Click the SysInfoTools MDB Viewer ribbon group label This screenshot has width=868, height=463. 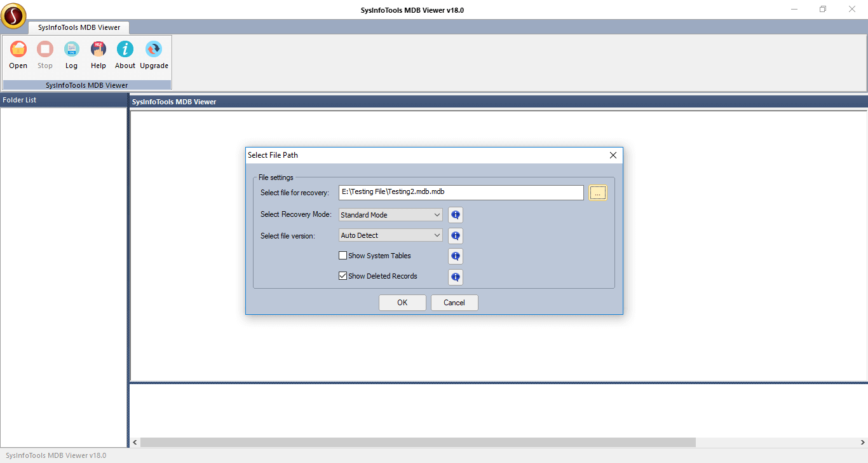(x=86, y=85)
